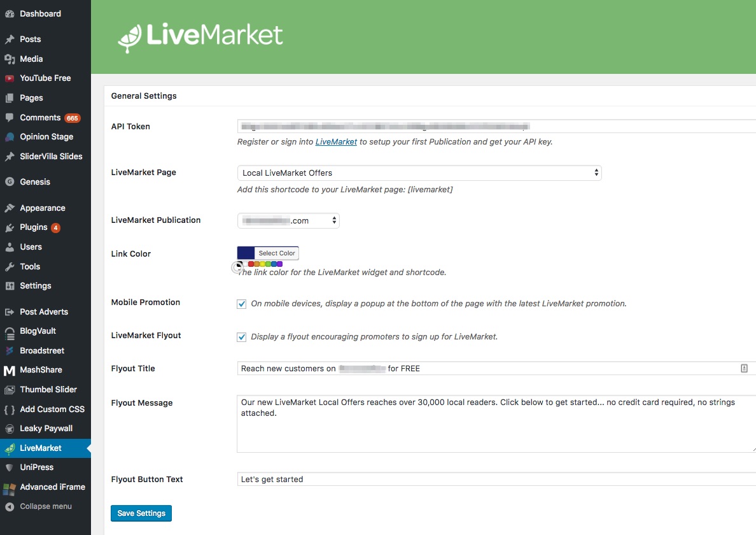Click the Advanced iFrame icon

pos(9,489)
